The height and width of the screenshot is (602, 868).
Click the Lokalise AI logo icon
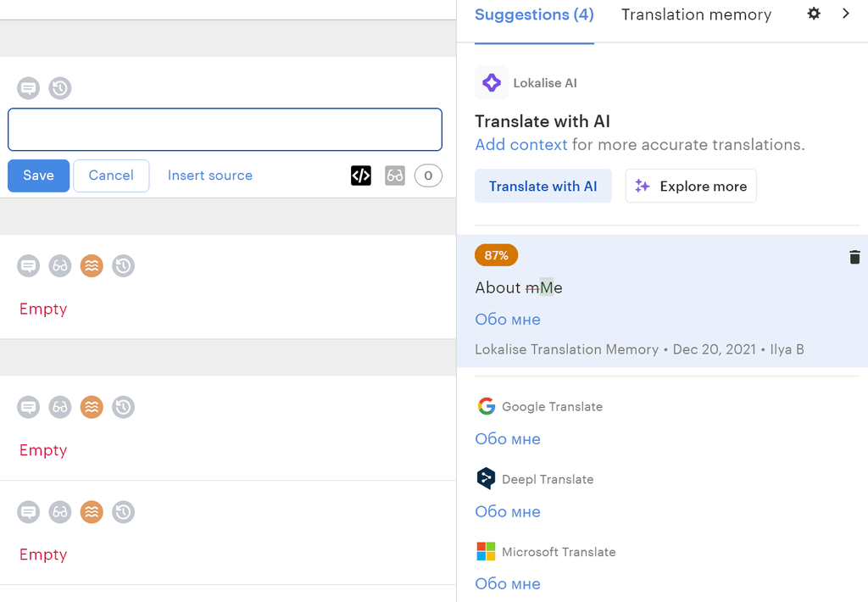(492, 82)
